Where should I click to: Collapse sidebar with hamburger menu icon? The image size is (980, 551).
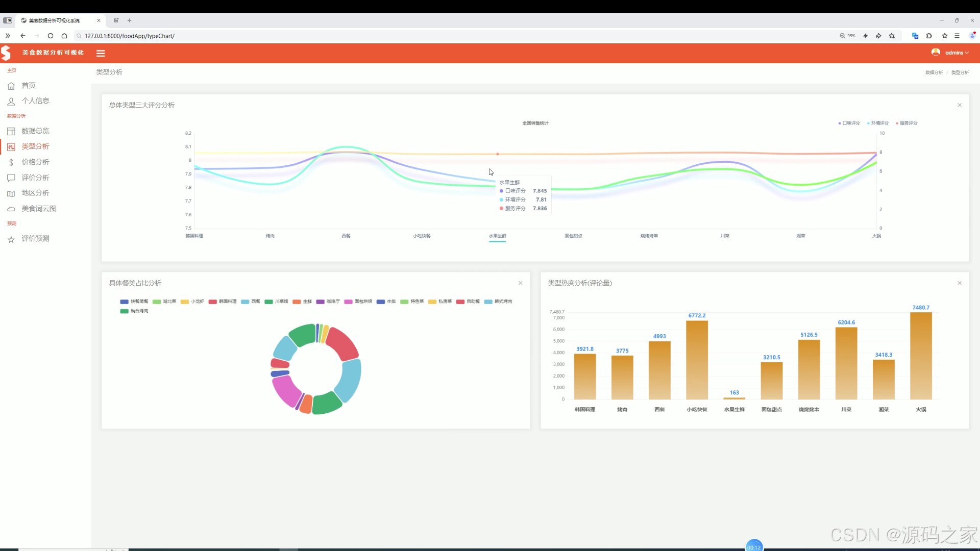101,53
